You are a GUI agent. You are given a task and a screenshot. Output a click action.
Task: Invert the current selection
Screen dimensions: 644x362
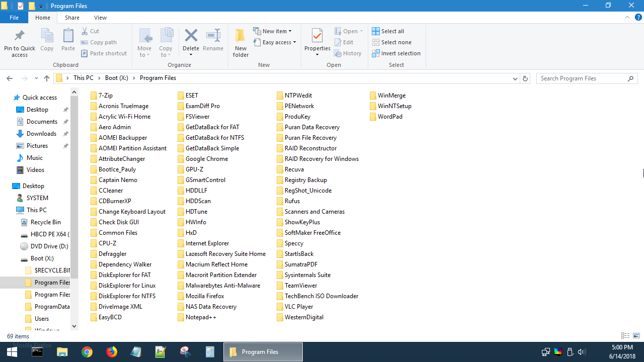coord(396,53)
